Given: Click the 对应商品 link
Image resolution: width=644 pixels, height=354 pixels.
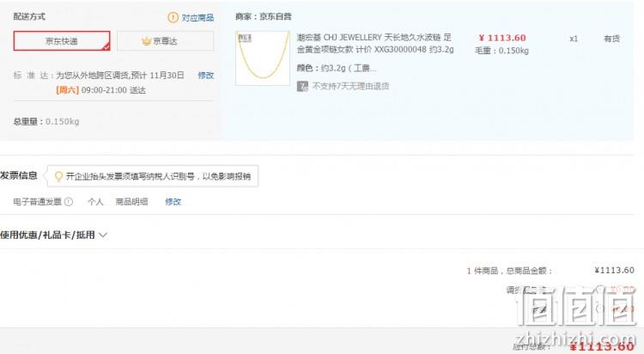Looking at the screenshot, I should click(197, 18).
